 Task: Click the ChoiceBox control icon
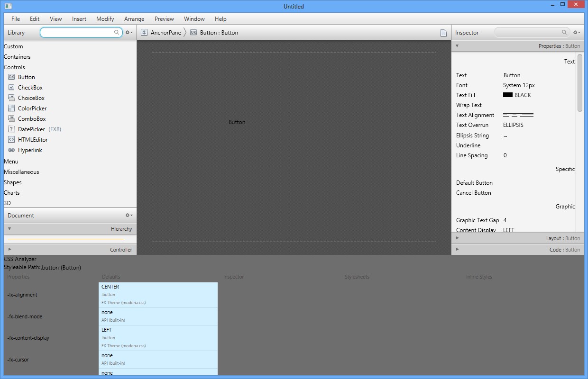coord(11,98)
